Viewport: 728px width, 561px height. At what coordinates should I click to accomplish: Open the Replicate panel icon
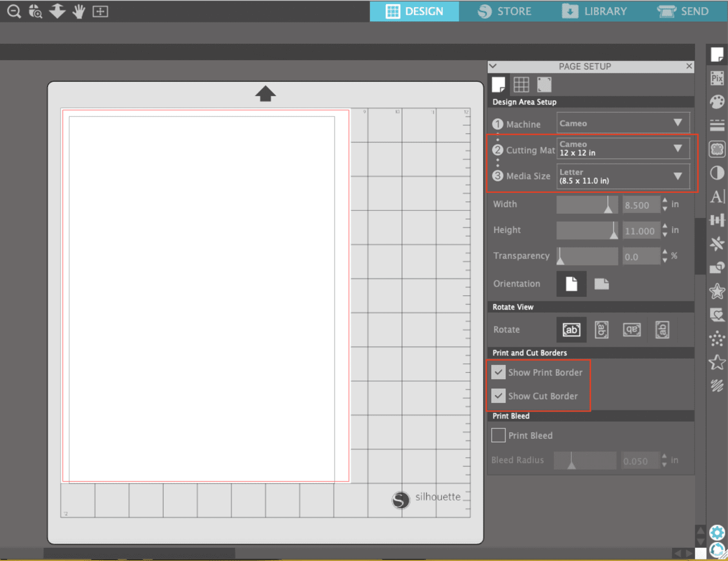click(717, 244)
